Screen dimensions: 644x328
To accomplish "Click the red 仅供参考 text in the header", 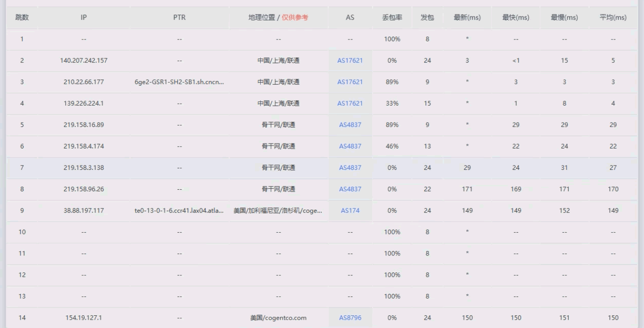I will pos(295,18).
